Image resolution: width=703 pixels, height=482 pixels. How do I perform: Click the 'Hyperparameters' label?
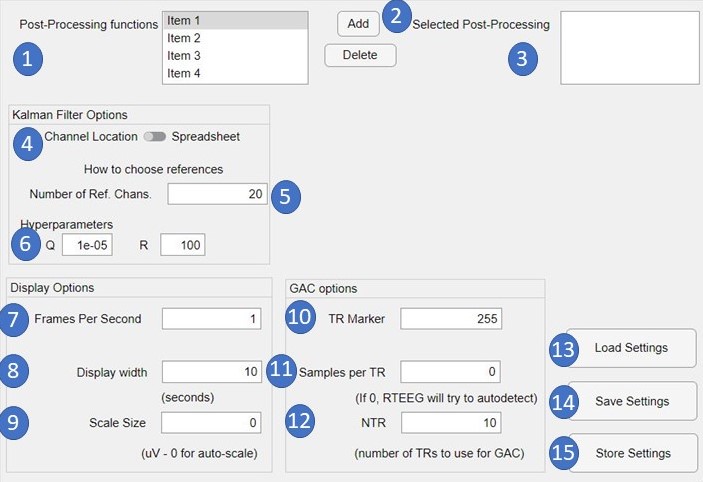(66, 224)
